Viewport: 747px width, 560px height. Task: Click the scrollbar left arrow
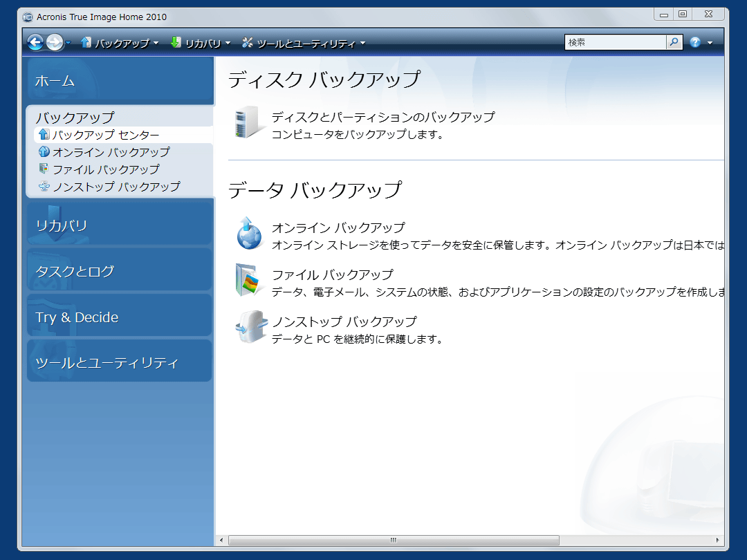(221, 540)
